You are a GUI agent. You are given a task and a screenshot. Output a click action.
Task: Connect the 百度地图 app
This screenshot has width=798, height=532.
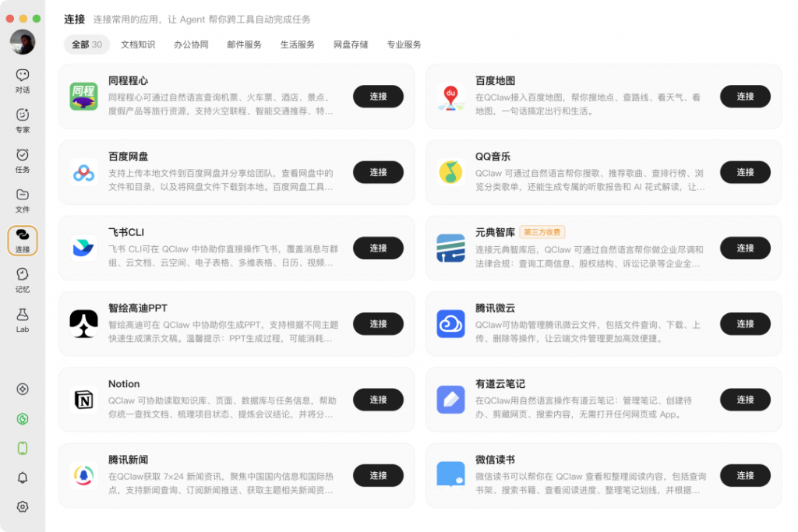(745, 96)
